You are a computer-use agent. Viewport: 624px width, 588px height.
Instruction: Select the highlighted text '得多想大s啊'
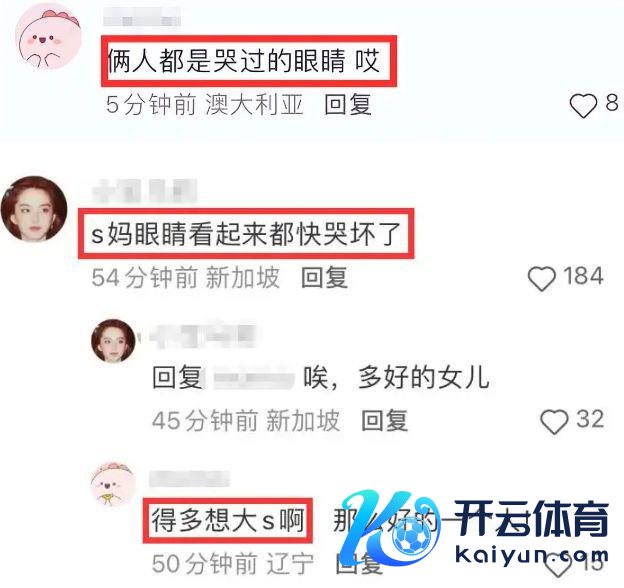[x=228, y=520]
